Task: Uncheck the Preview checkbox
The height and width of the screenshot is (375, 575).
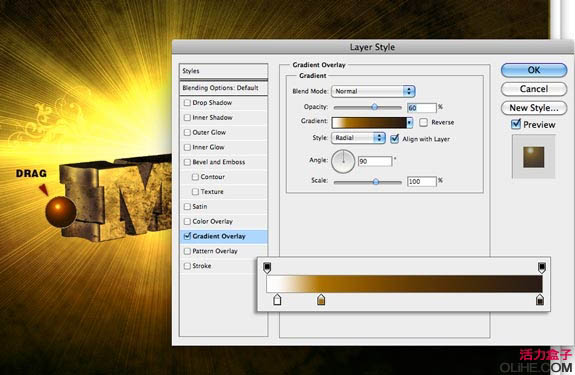Action: coord(516,124)
